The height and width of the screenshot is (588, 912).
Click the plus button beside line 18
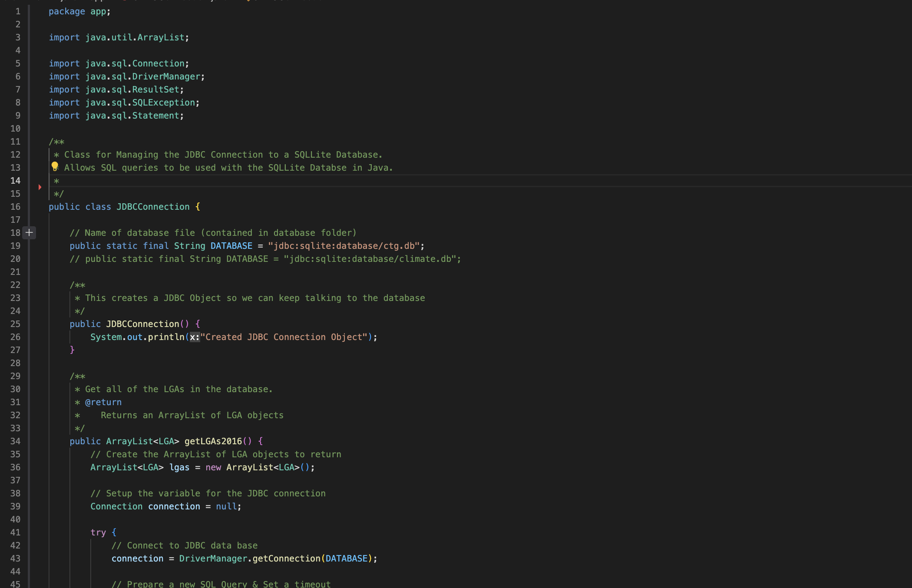click(x=29, y=233)
